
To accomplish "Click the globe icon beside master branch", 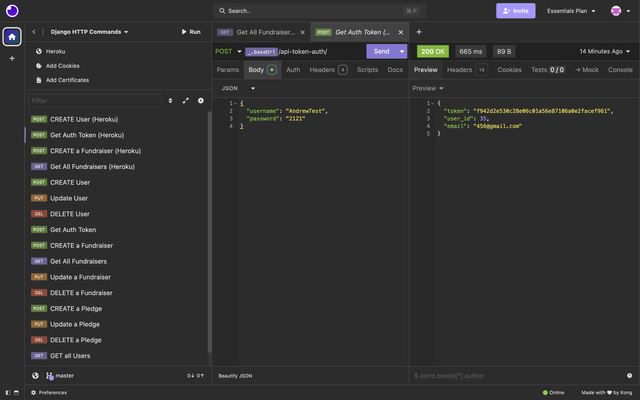I will coord(36,376).
